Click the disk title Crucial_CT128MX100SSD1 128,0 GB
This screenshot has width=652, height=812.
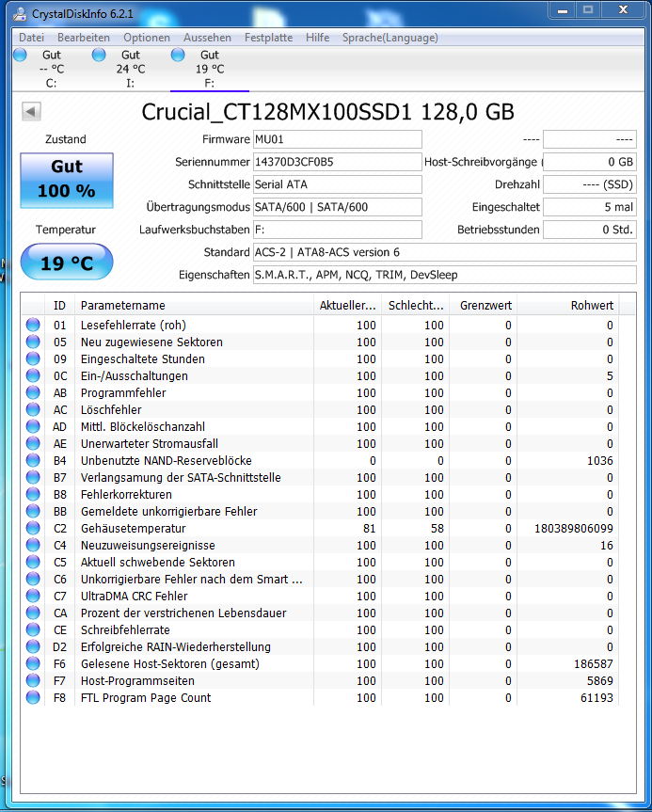(x=327, y=112)
